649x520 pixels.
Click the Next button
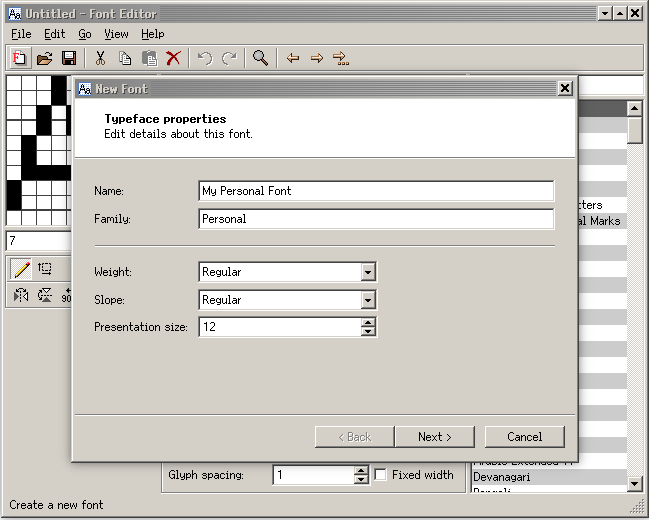(434, 437)
